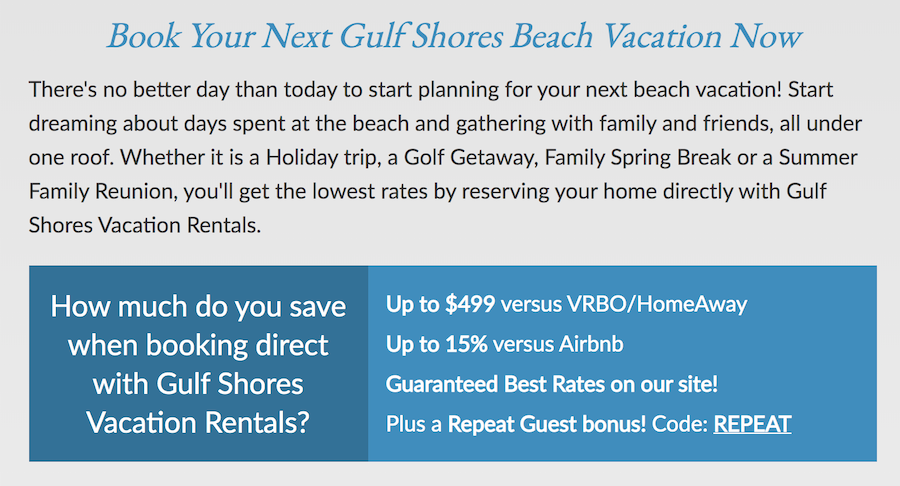Click the word 'Code:' before REPEAT
Screen dimensions: 900x486
click(680, 424)
